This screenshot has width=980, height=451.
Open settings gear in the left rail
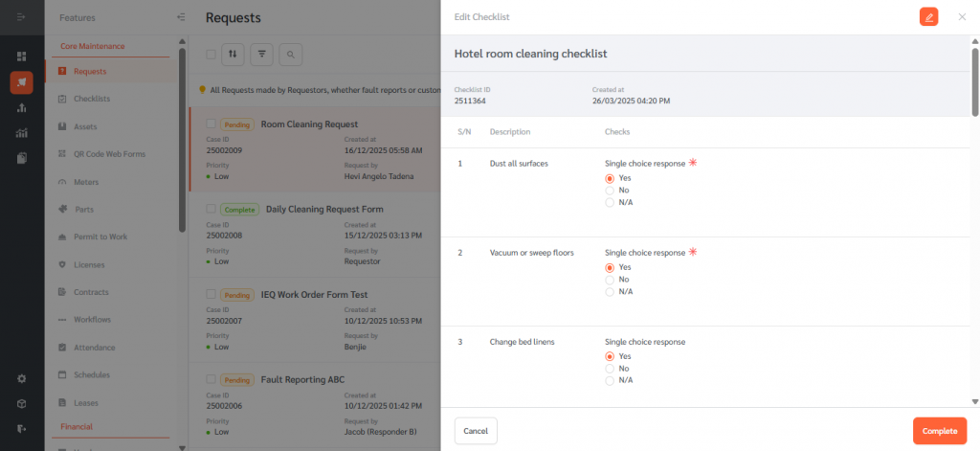pos(21,378)
